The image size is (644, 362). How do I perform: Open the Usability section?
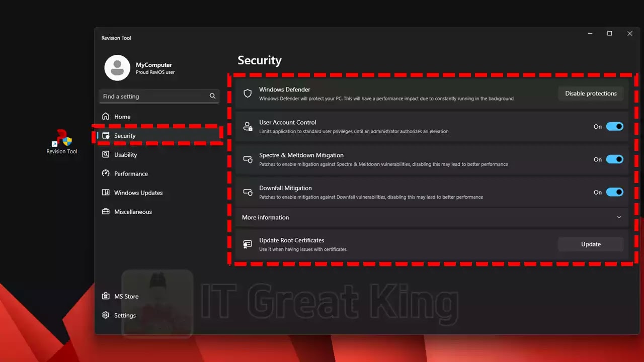[x=159, y=154]
